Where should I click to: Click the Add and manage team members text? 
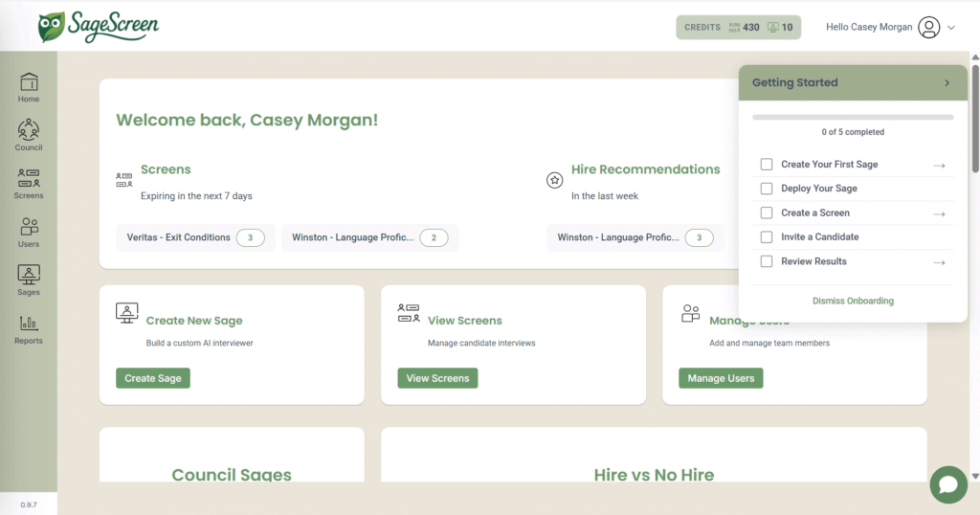click(x=769, y=343)
